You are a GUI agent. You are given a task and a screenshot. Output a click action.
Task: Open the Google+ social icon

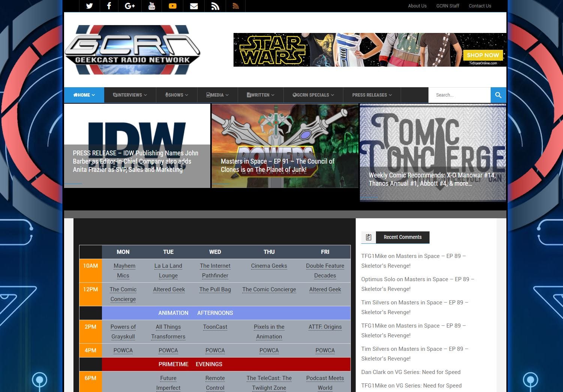(x=130, y=6)
